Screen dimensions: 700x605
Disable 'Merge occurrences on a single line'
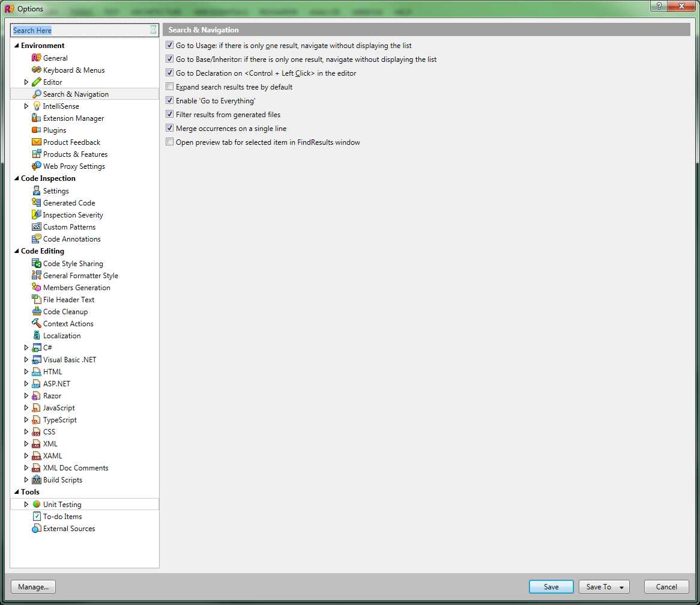(169, 127)
